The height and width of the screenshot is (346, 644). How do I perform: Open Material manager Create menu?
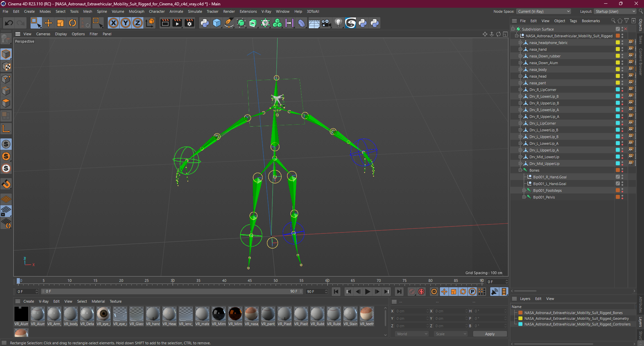(29, 301)
